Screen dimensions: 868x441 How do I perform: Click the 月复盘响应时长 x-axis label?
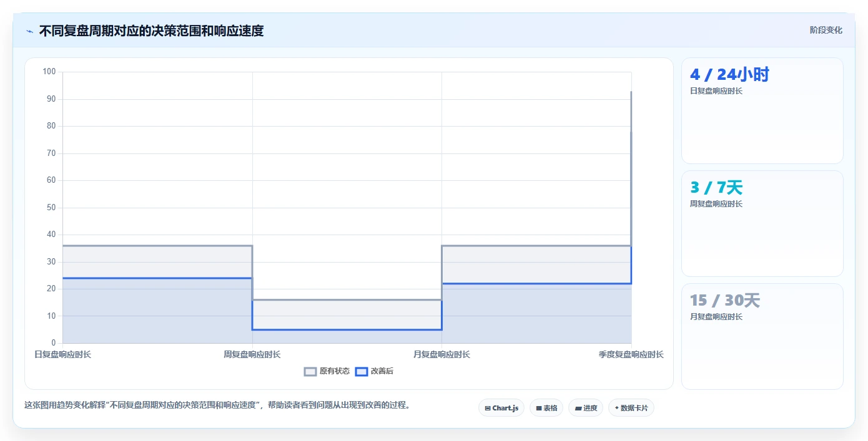(x=441, y=354)
